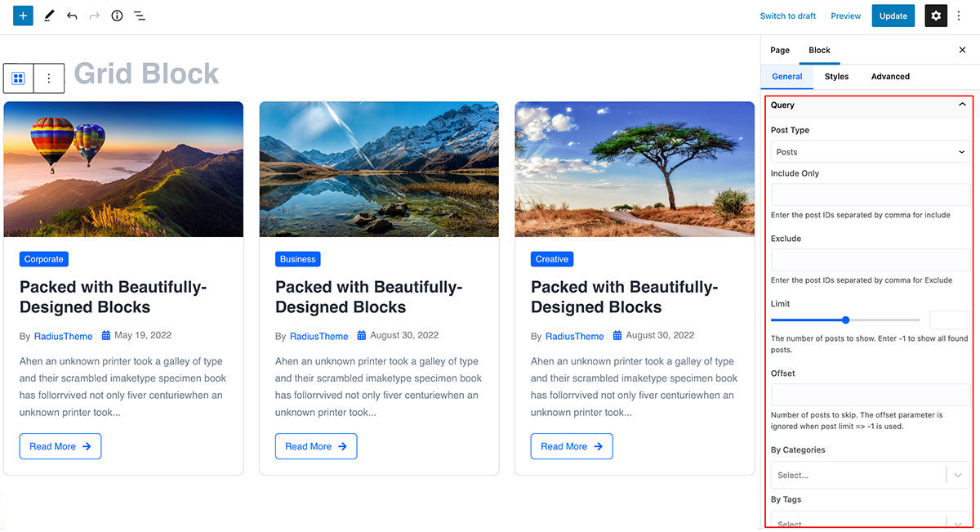The image size is (980, 532).
Task: Select the Styles settings tab
Action: pos(836,77)
